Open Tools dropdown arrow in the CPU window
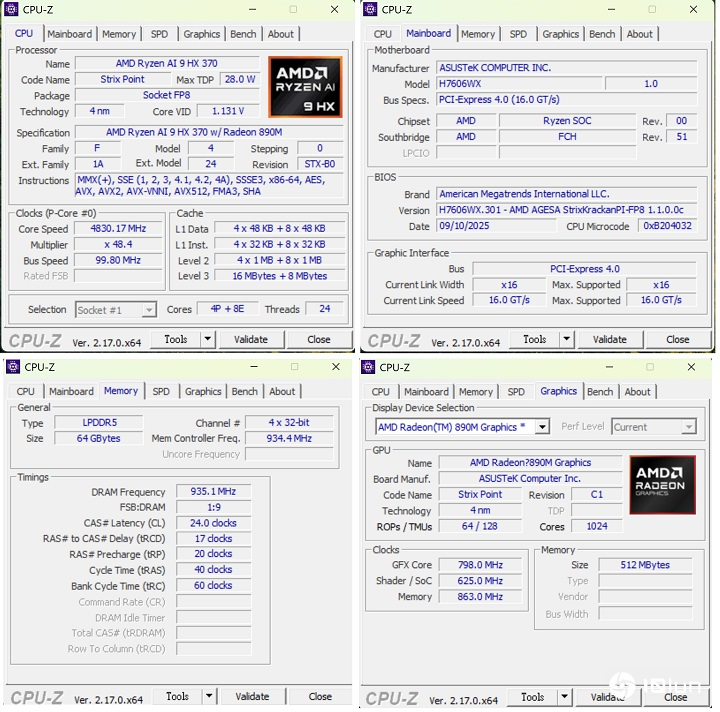The image size is (720, 712). click(207, 339)
